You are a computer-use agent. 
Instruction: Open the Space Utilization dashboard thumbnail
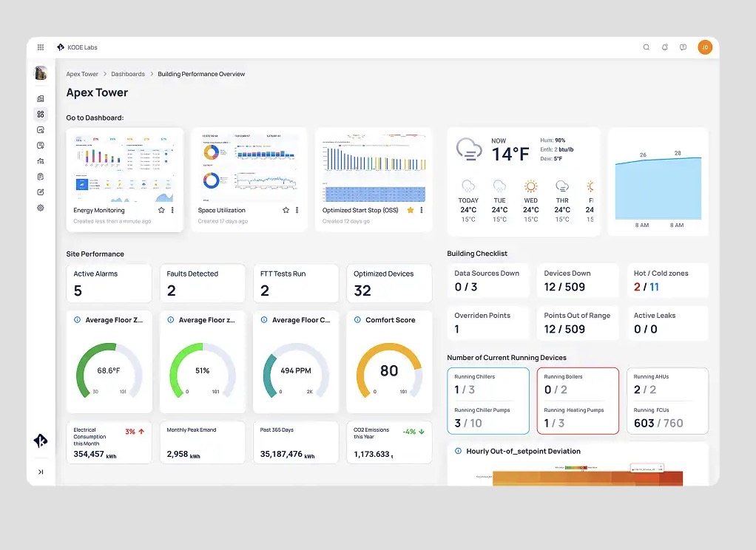[249, 167]
